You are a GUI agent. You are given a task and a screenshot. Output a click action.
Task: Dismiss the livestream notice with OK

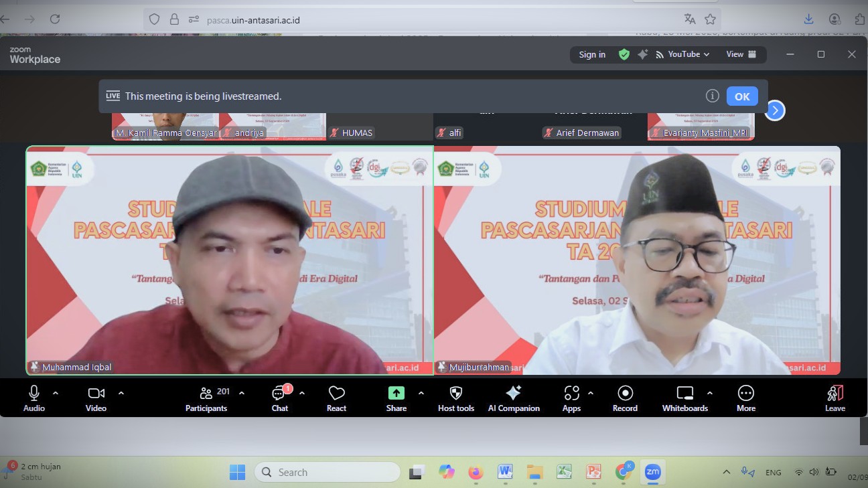742,96
